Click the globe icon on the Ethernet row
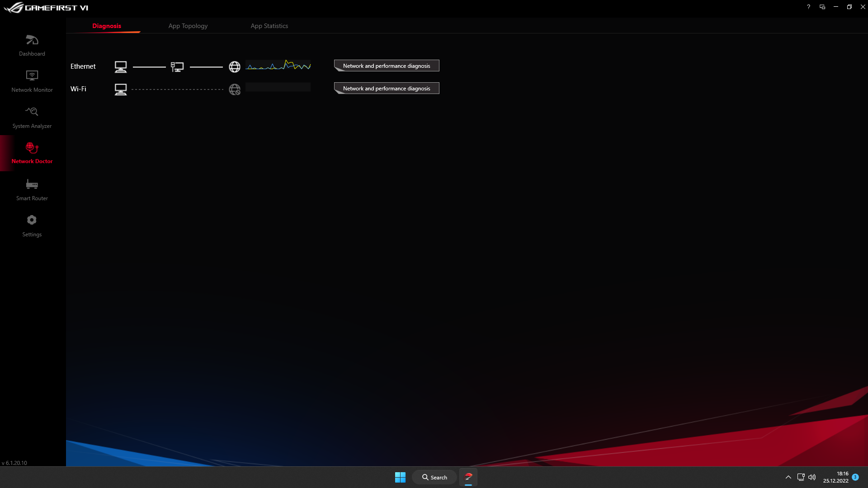 point(235,66)
